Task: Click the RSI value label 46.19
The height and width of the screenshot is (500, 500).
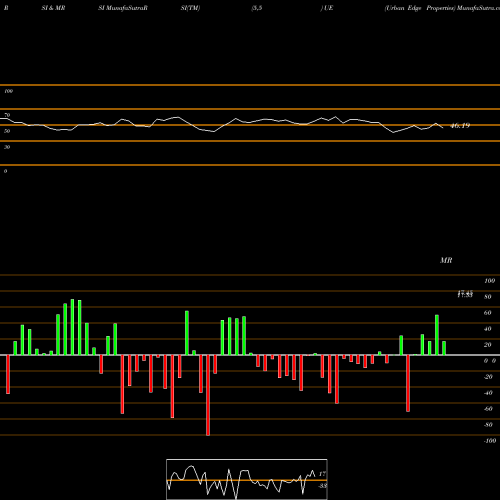Action: point(460,126)
